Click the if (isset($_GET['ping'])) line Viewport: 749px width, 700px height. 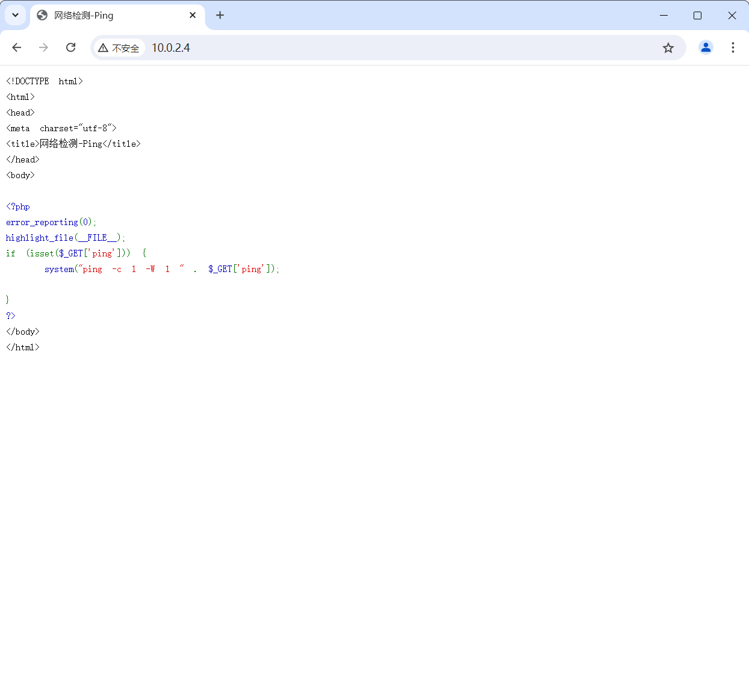[76, 253]
